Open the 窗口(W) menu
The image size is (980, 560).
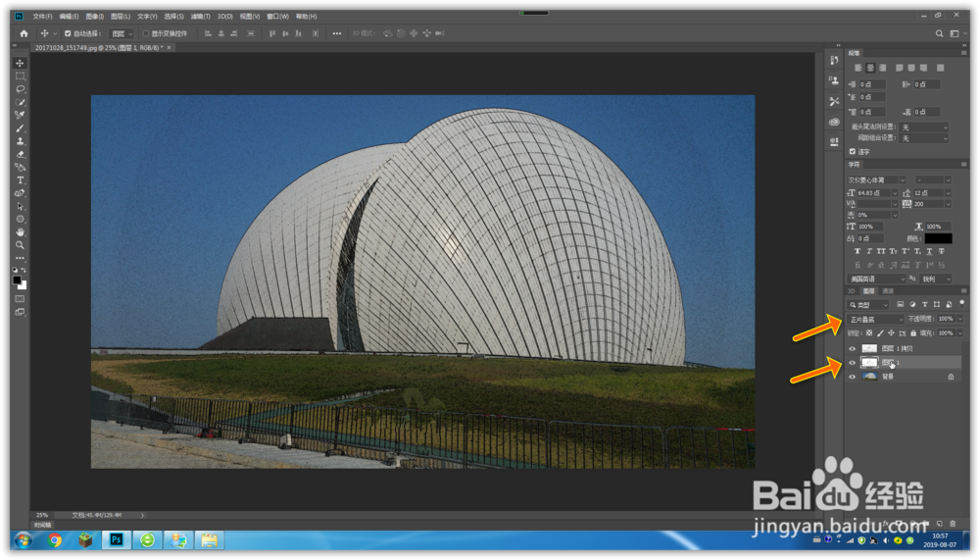coord(277,17)
